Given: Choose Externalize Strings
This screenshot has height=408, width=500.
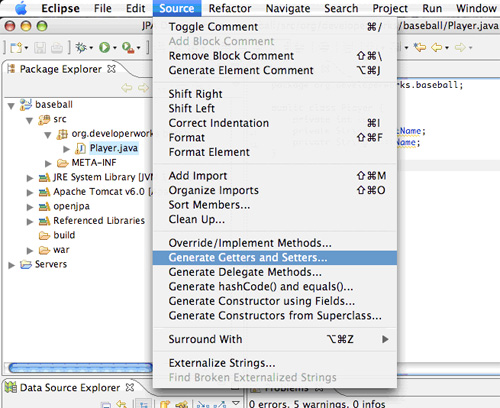Looking at the screenshot, I should (x=275, y=363).
